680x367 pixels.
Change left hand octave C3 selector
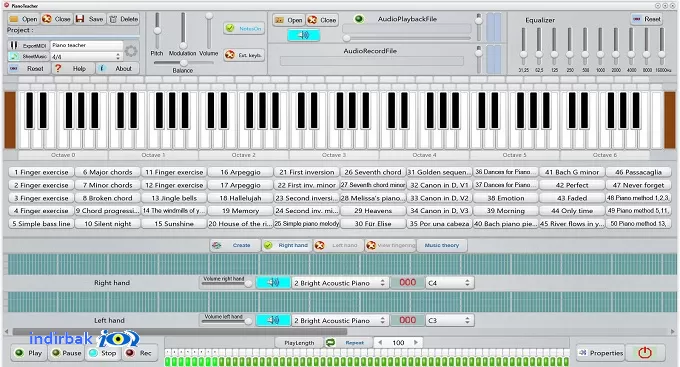pyautogui.click(x=449, y=320)
